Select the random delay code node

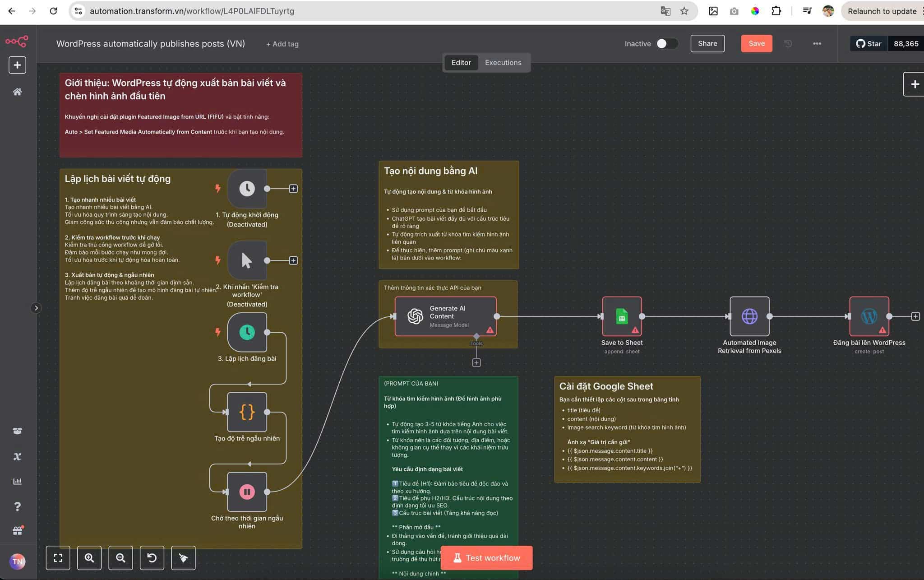click(247, 412)
